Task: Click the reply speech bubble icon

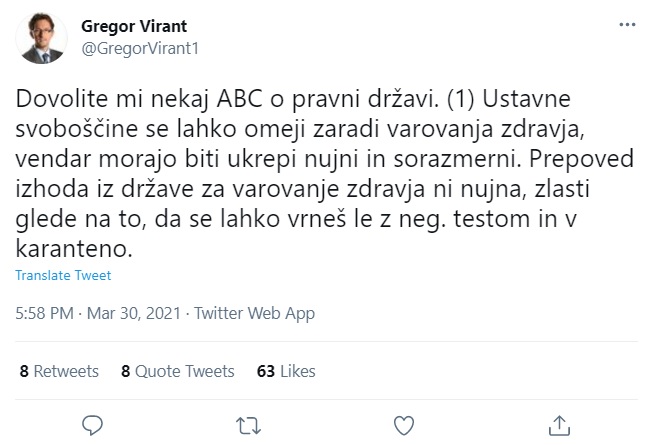Action: [92, 423]
